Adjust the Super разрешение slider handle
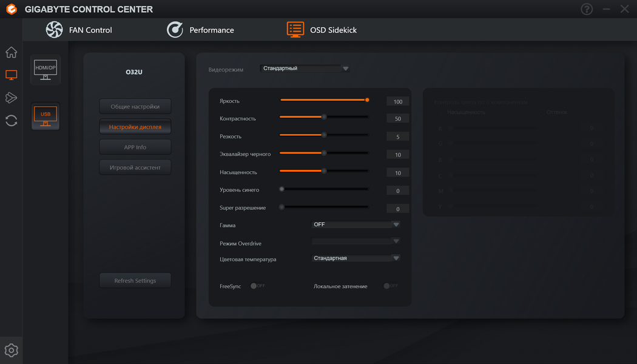Viewport: 637px width, 364px height. pyautogui.click(x=281, y=207)
